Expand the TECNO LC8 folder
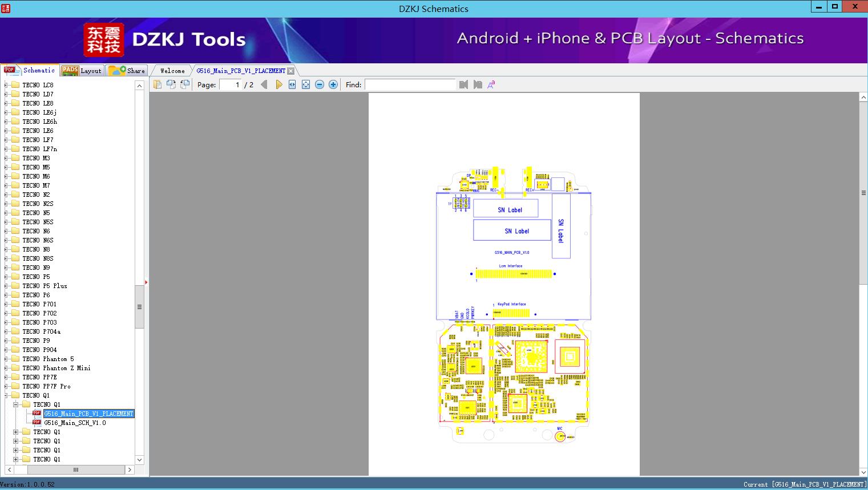 6,85
